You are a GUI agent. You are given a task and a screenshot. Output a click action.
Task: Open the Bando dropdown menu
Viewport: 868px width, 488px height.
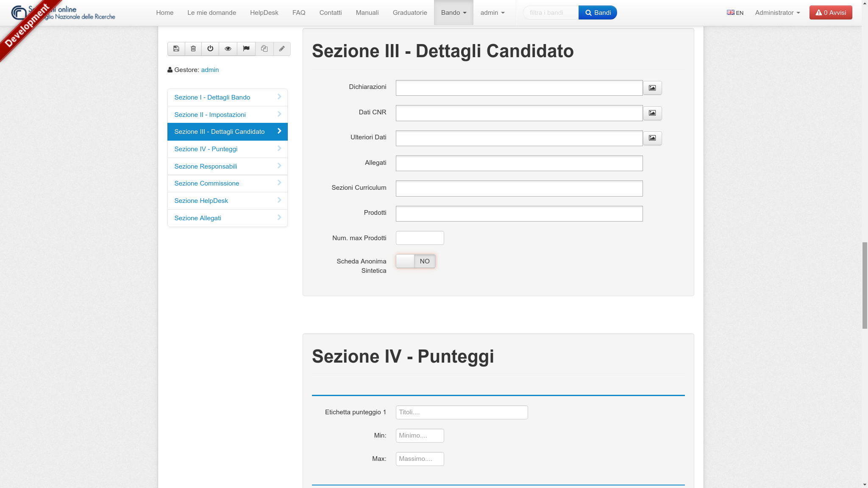[x=453, y=13]
